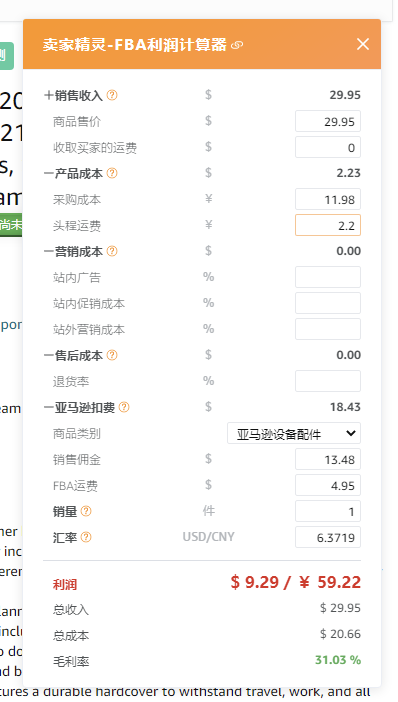This screenshot has width=398, height=702.
Task: Edit the FBA运费 input field
Action: pos(328,485)
